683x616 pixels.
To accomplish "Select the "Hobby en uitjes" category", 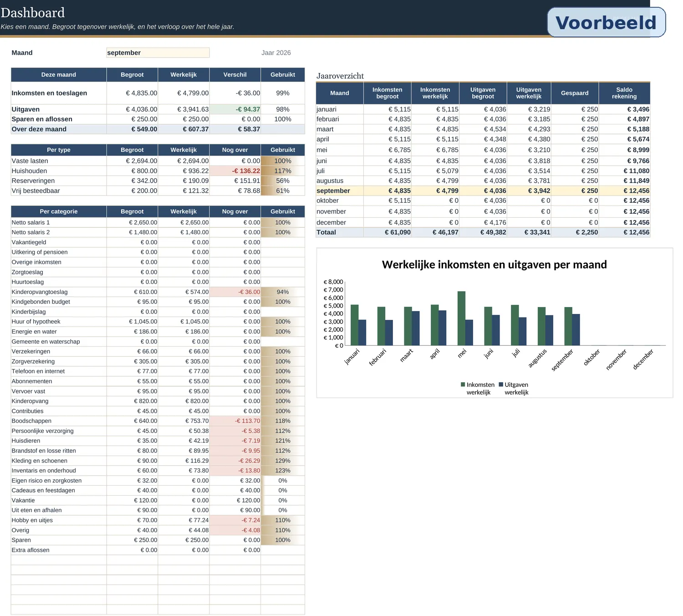I will point(32,520).
